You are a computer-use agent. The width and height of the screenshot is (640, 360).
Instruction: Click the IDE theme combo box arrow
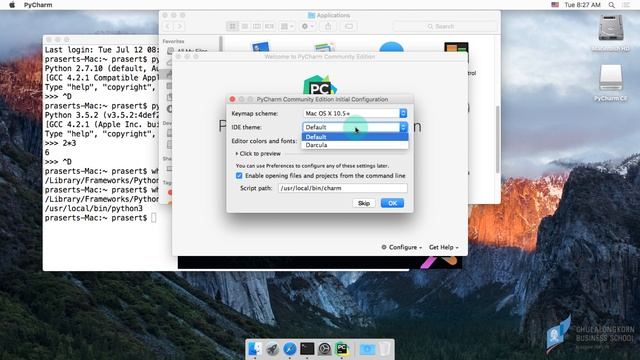pos(403,127)
